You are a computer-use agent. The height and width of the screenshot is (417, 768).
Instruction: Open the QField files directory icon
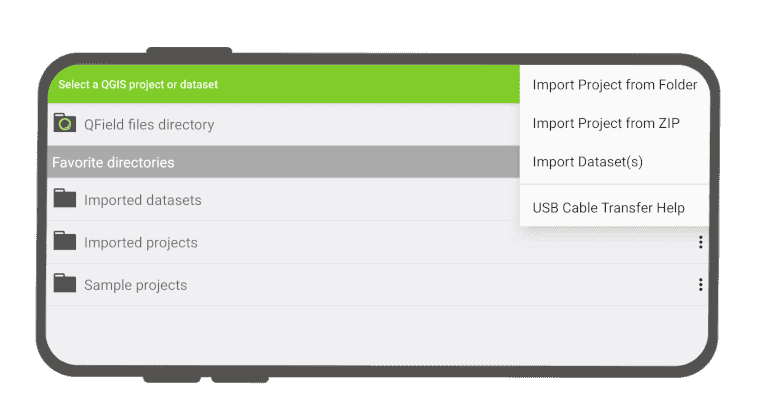pos(65,124)
